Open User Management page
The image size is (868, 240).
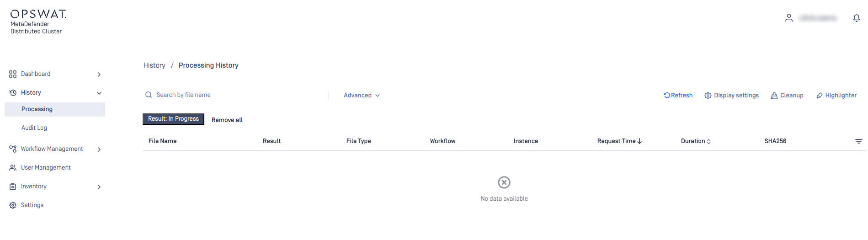46,168
